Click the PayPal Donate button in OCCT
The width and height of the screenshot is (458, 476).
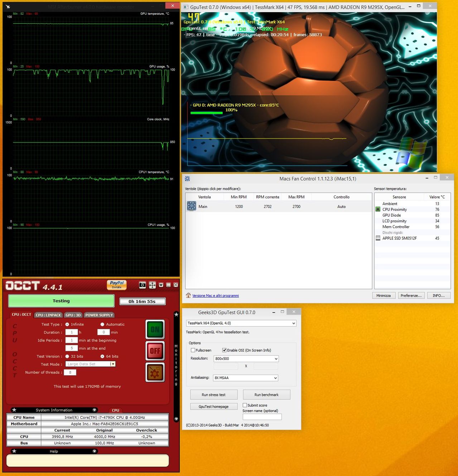click(117, 285)
